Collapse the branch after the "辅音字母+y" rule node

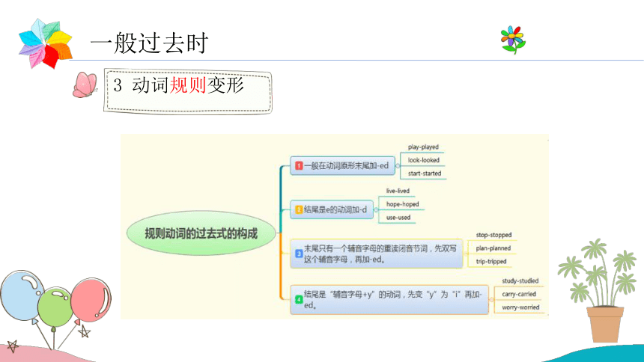pos(492,300)
